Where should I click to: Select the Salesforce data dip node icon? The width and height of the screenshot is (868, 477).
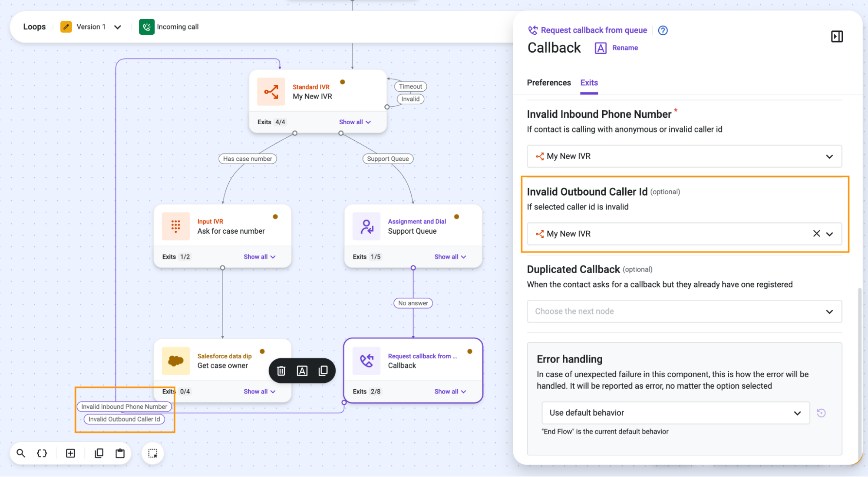pyautogui.click(x=176, y=361)
